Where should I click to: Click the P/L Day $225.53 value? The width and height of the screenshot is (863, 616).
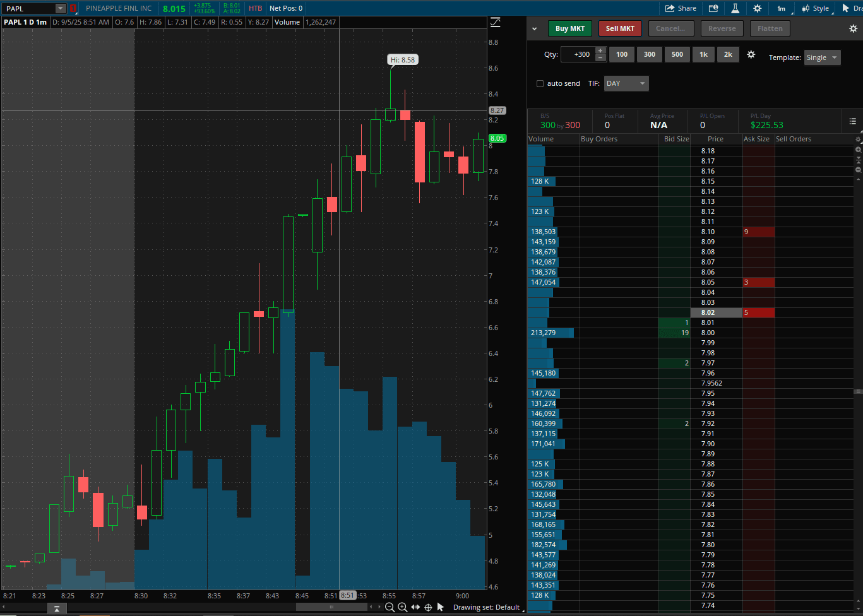point(766,125)
